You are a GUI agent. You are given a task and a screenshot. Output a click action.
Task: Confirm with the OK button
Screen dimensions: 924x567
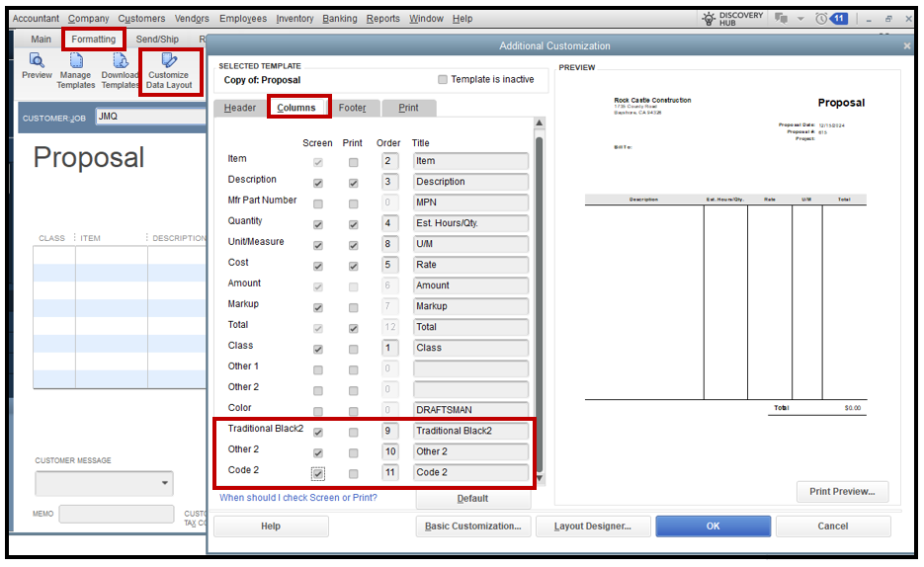coord(714,526)
